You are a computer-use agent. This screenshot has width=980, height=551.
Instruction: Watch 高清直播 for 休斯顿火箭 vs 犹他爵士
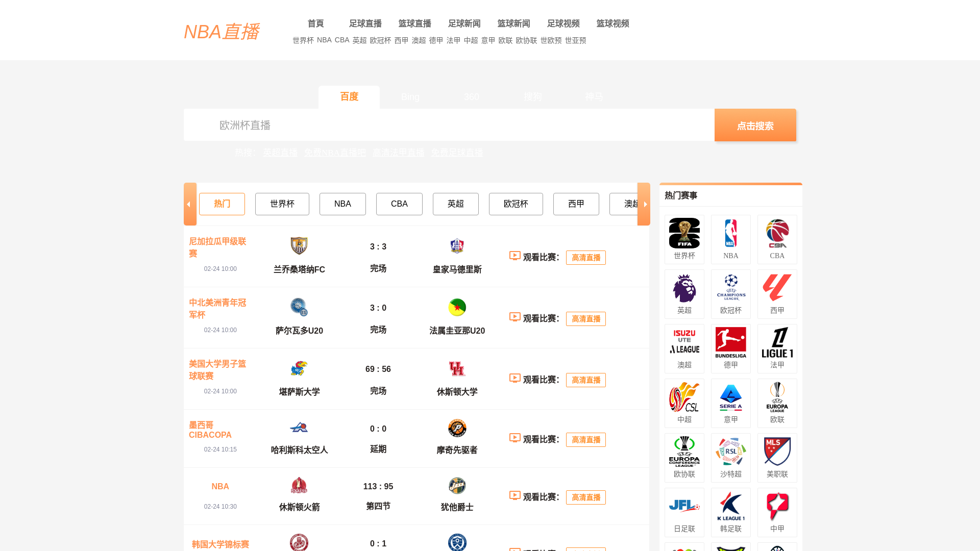point(585,497)
